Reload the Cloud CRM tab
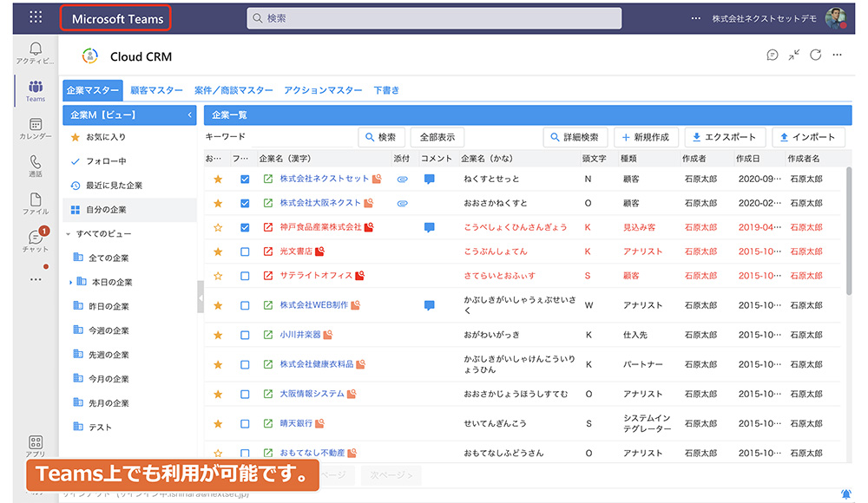Screen dimensions: 868x503 click(815, 55)
